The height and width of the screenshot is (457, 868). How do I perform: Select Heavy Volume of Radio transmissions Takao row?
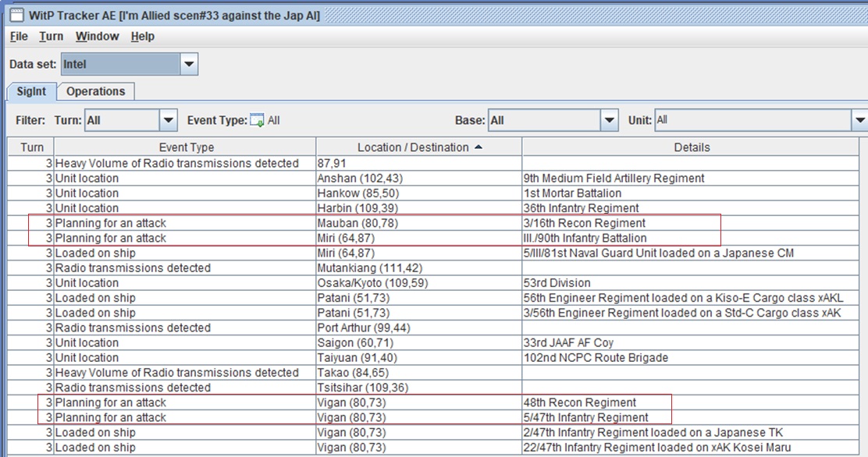[433, 372]
